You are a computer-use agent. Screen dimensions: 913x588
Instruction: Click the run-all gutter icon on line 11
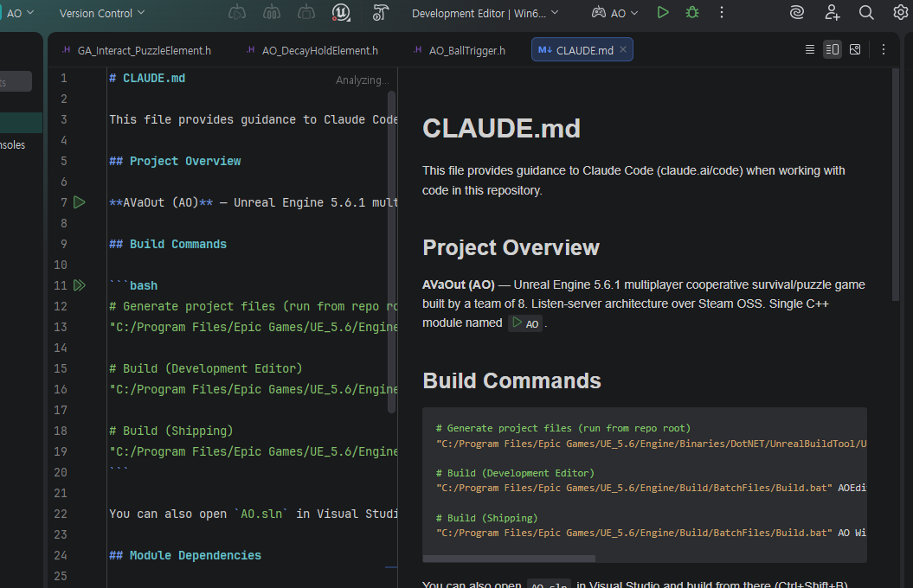80,285
